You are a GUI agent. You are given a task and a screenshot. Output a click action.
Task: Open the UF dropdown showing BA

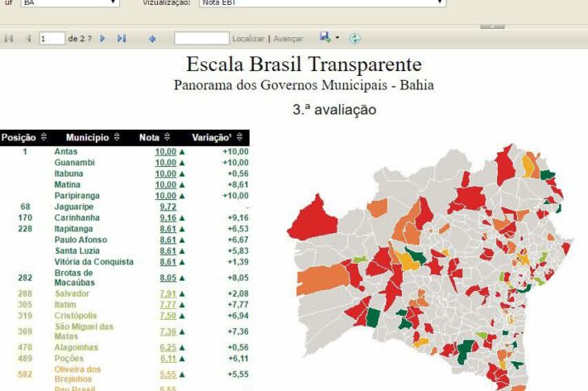(69, 3)
